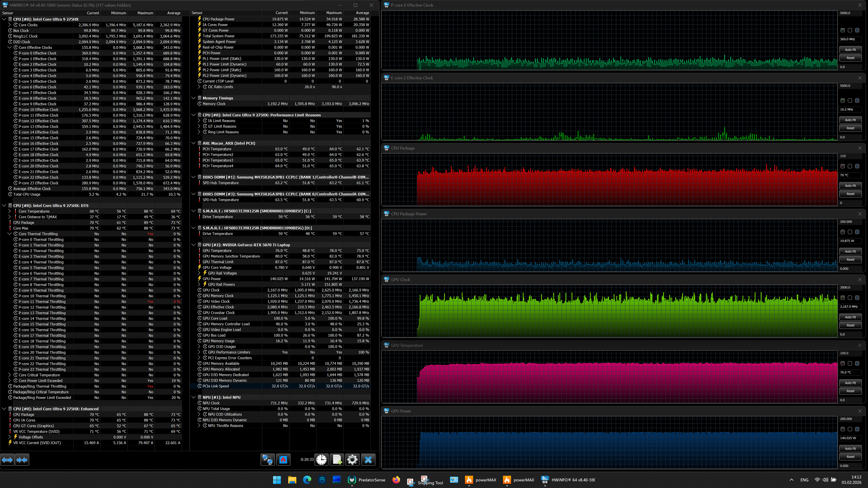Click the Maximum column header on left panel
The height and width of the screenshot is (488, 868).
coord(145,13)
